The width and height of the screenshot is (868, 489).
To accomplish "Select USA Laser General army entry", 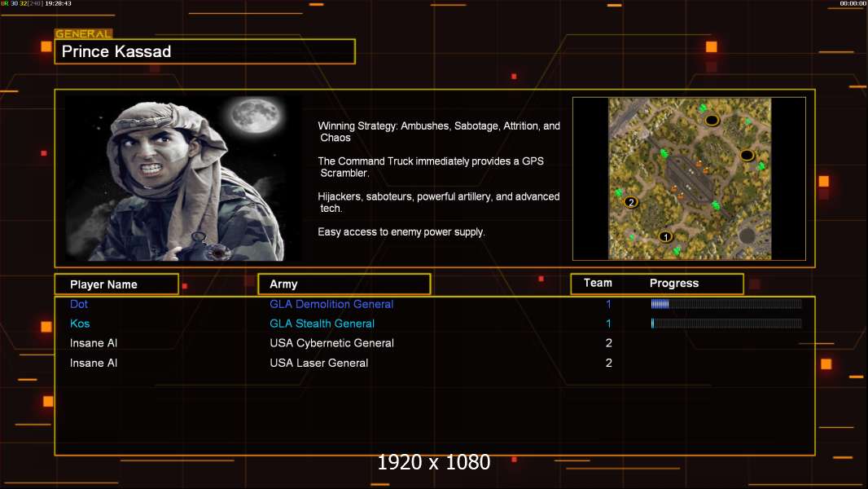I will [318, 363].
